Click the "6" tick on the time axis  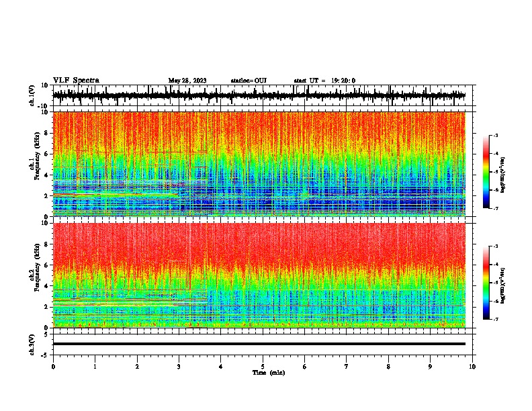coord(305,367)
